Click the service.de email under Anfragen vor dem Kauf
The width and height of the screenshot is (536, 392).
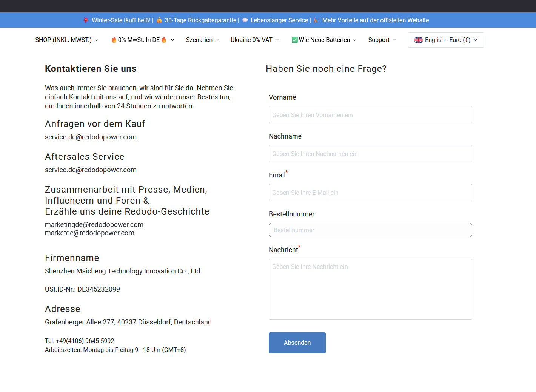91,137
